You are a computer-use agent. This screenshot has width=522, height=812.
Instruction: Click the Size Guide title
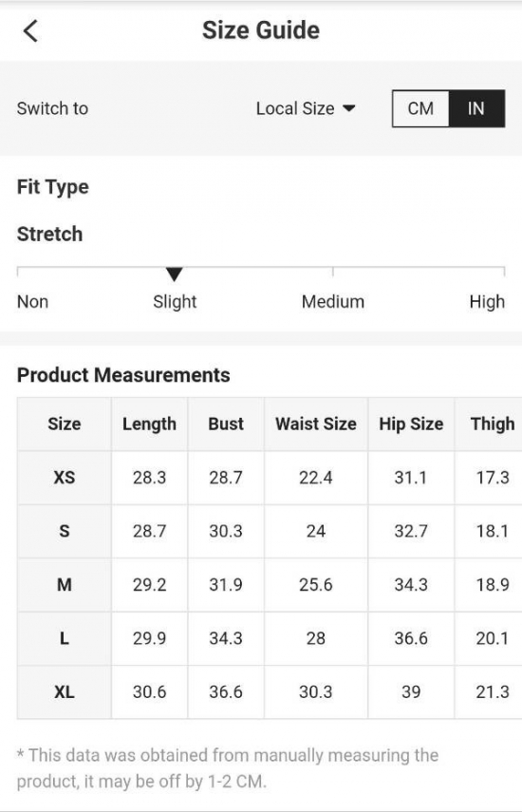[261, 30]
